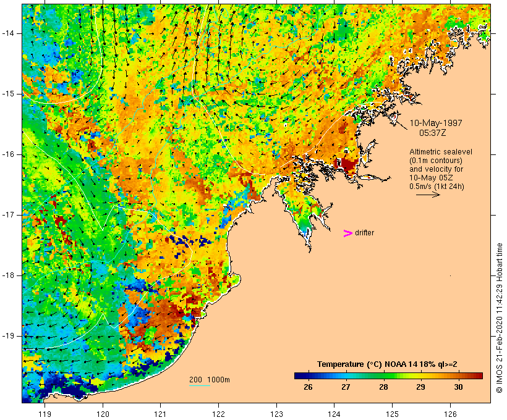Click the latitude label '-16'
The width and height of the screenshot is (507, 420).
7,154
